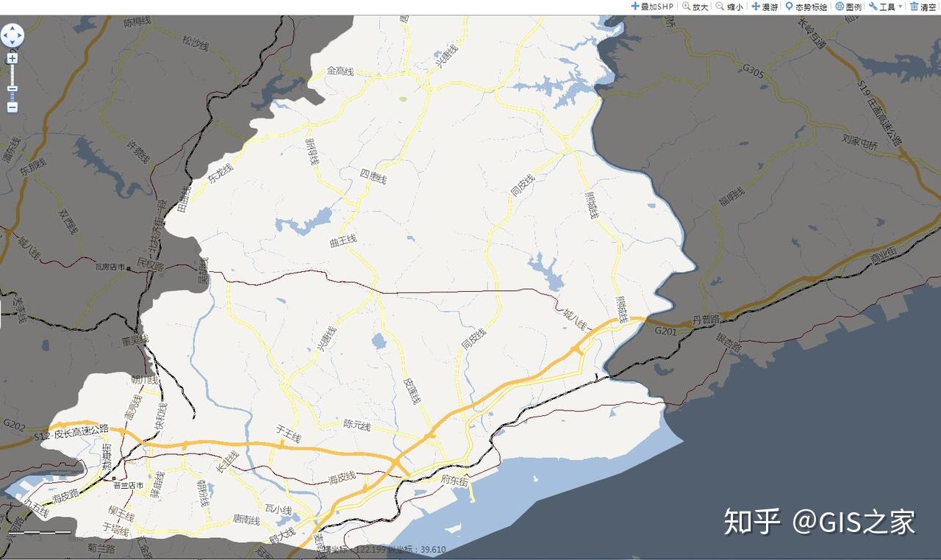
Task: Click the plus button above the zoom slider
Action: [12, 58]
